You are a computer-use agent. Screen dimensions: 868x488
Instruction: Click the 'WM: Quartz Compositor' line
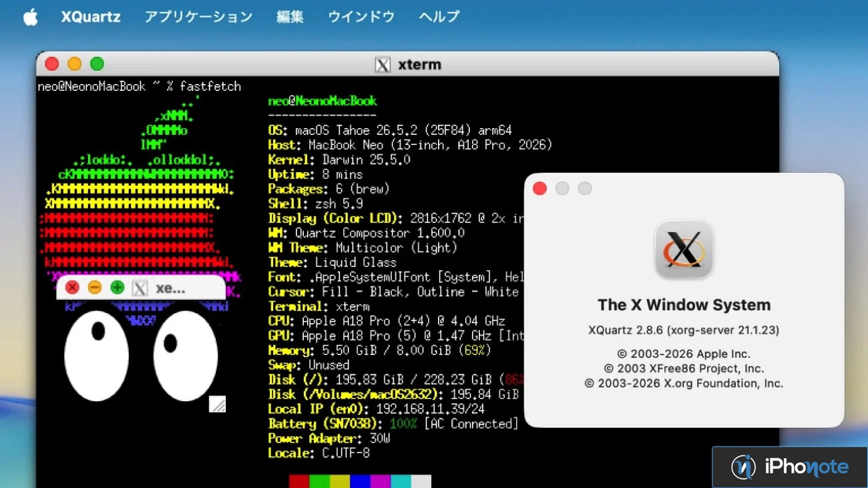pyautogui.click(x=367, y=233)
